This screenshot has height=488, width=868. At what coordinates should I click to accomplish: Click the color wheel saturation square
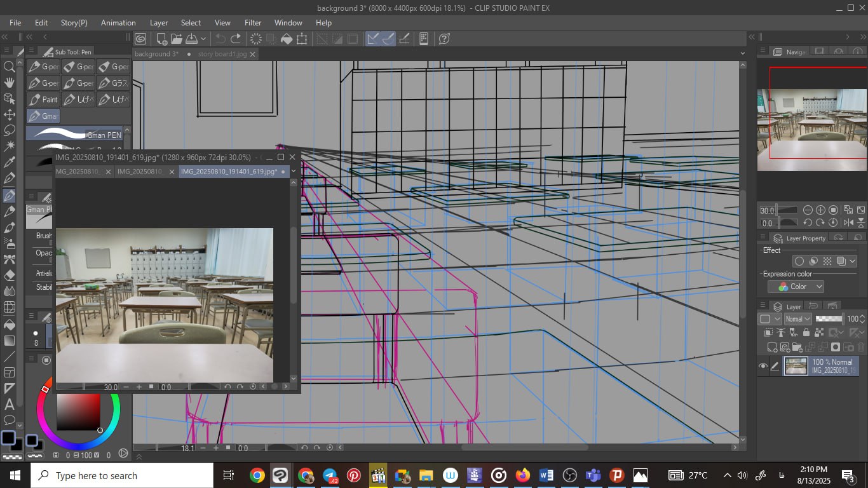click(x=78, y=412)
